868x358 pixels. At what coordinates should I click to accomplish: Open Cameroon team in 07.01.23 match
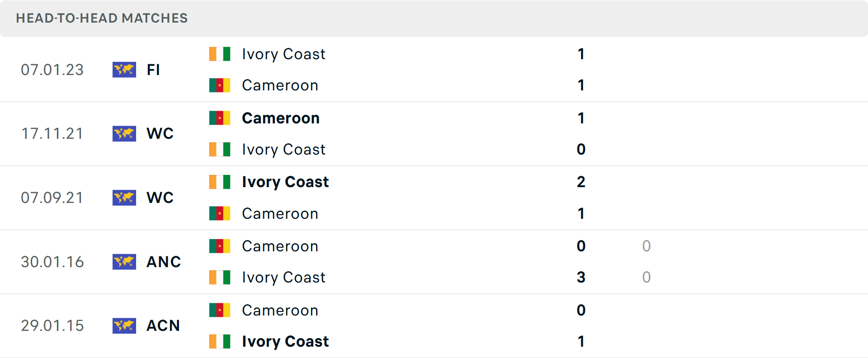(280, 85)
